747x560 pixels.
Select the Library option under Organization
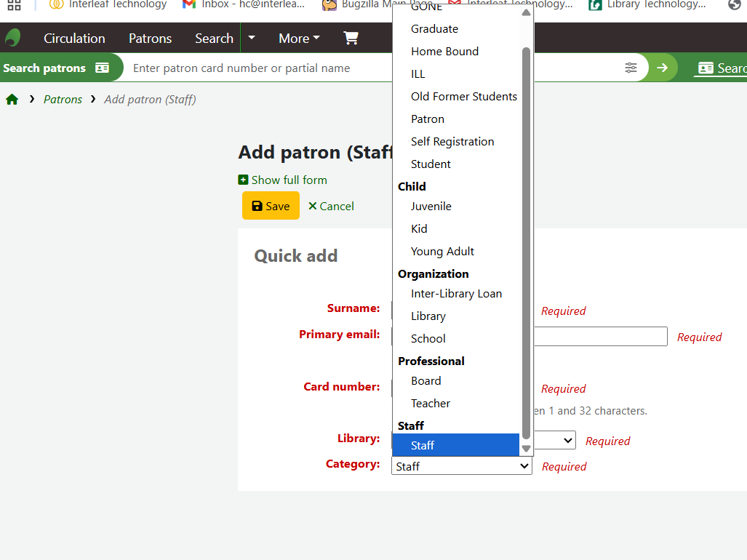pyautogui.click(x=455, y=316)
